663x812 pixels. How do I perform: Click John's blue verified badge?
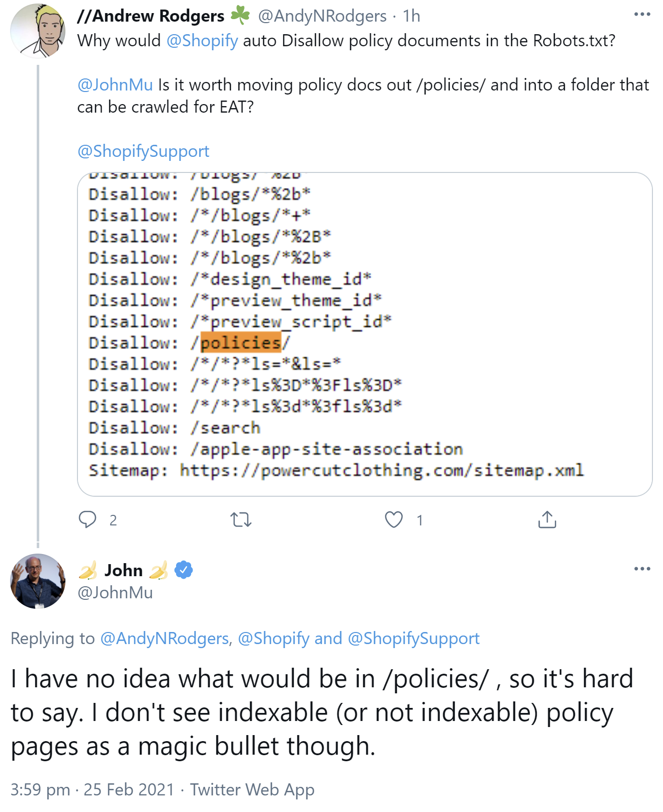click(x=184, y=570)
